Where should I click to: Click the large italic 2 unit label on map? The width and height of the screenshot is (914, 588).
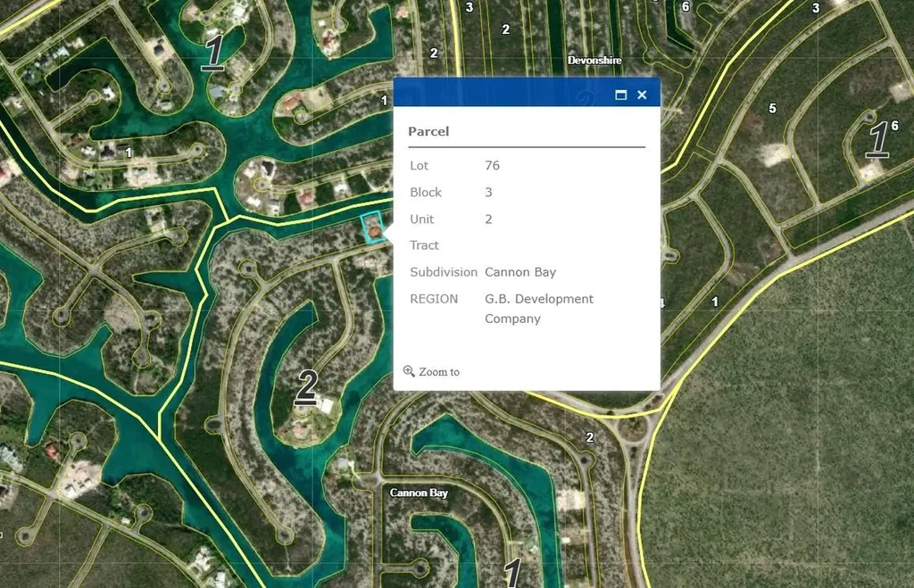pyautogui.click(x=305, y=387)
